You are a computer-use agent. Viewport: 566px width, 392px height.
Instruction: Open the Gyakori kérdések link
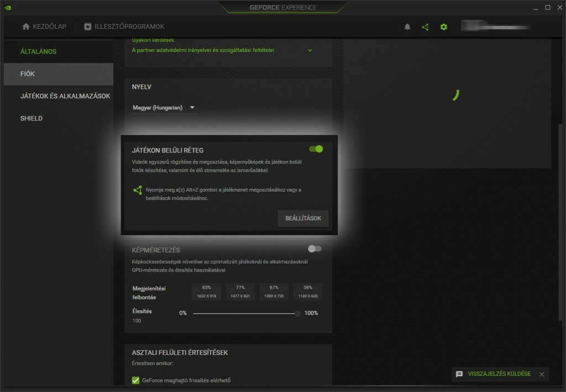tap(153, 40)
